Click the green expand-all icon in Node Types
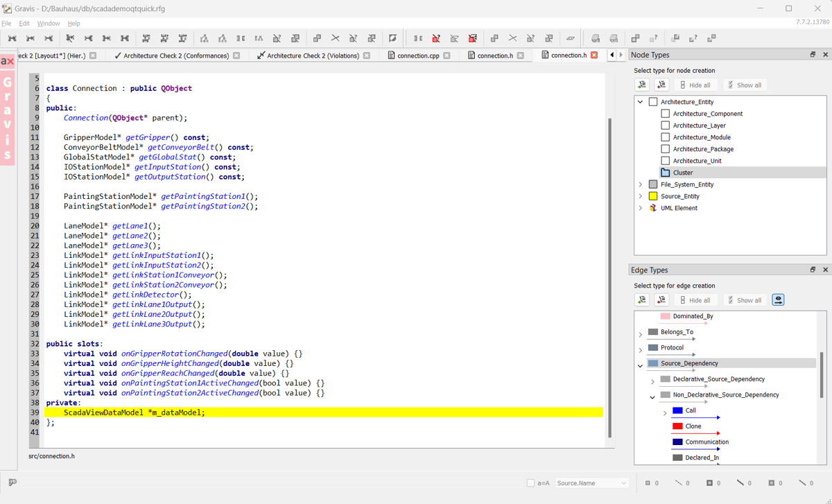 642,85
